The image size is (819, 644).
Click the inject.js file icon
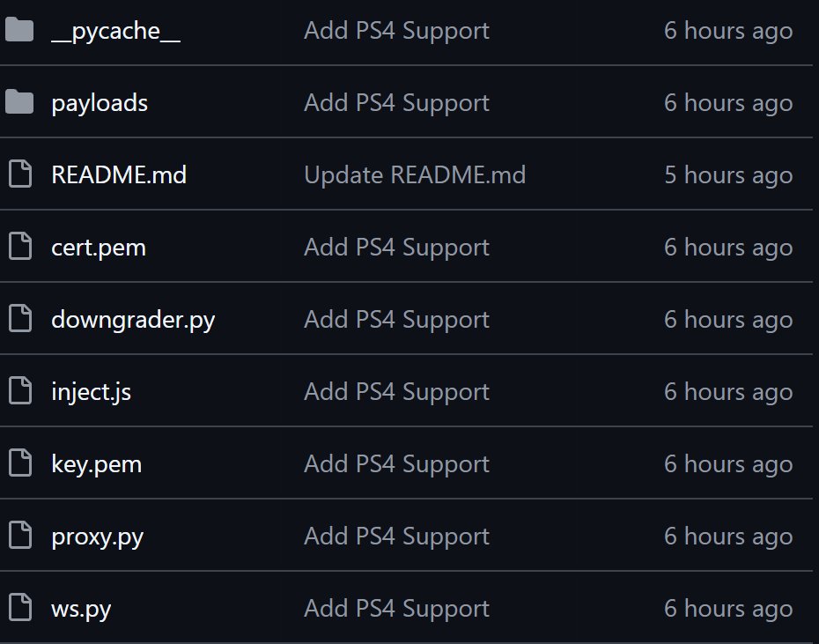click(18, 392)
